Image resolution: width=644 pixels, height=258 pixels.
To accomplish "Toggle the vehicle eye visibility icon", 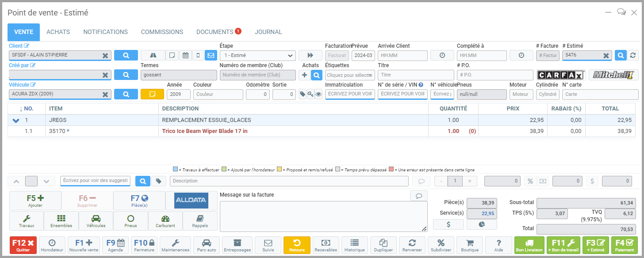I will coord(318,94).
